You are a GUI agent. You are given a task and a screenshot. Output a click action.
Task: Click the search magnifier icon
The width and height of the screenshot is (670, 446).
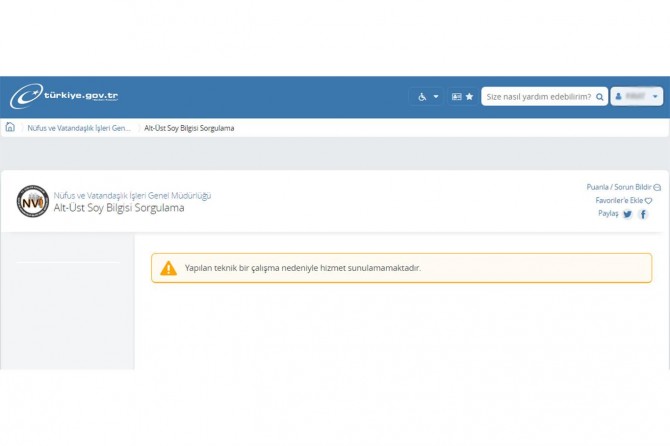(599, 97)
